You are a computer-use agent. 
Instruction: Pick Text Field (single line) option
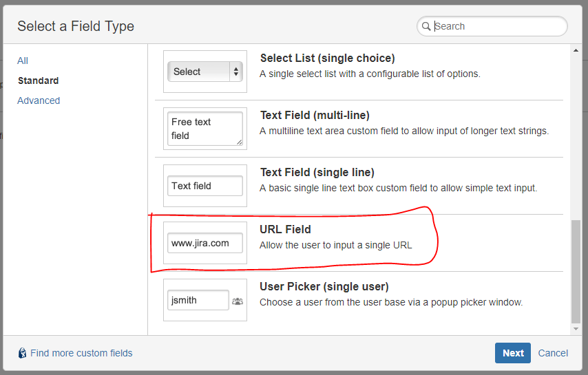pos(359,186)
